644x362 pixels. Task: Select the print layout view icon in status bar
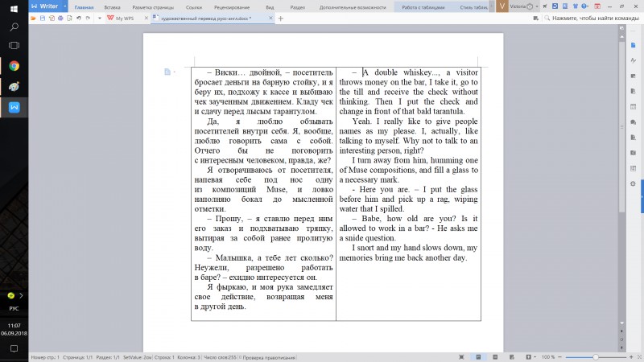tap(478, 357)
